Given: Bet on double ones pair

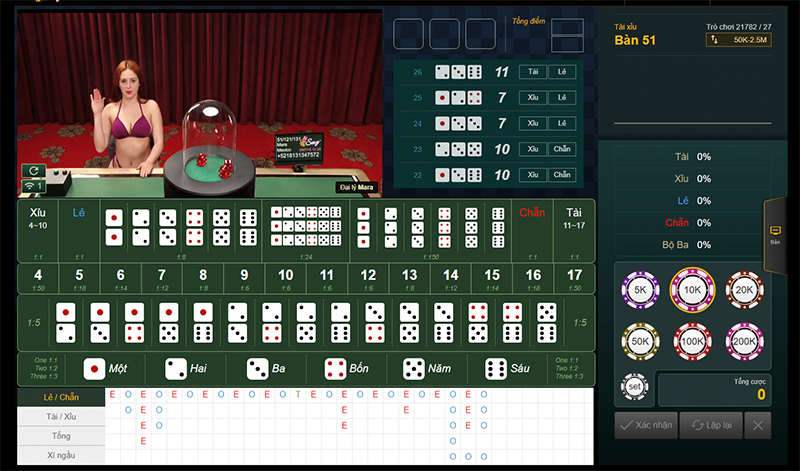Looking at the screenshot, I should point(114,227).
